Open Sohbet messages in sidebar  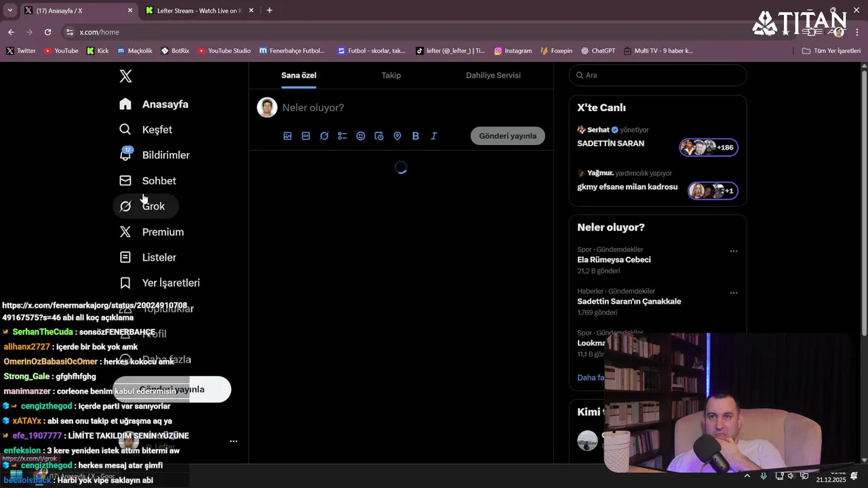pos(148,181)
